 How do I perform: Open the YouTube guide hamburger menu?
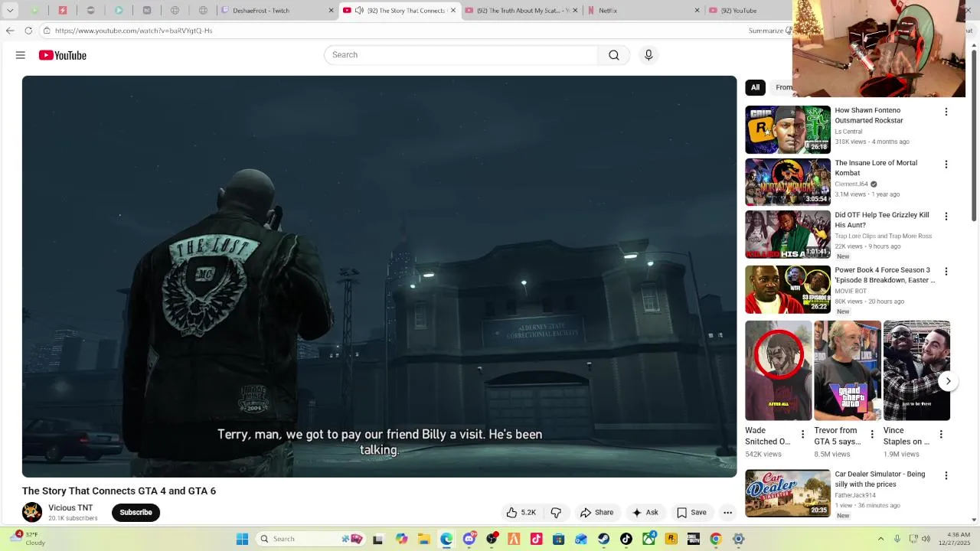pyautogui.click(x=21, y=55)
